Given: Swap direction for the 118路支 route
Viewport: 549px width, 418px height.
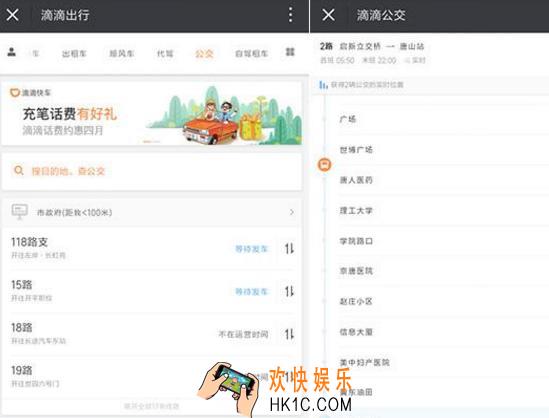Looking at the screenshot, I should 289,249.
